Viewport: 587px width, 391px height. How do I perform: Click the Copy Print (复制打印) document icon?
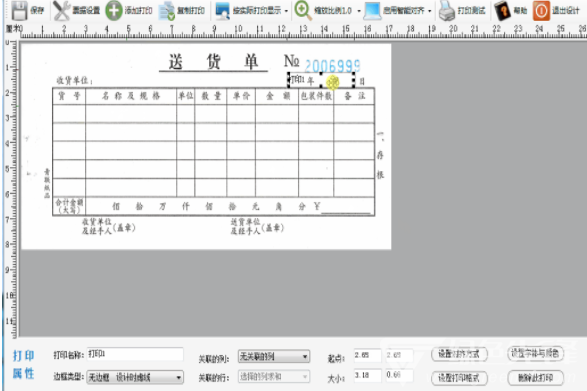166,11
